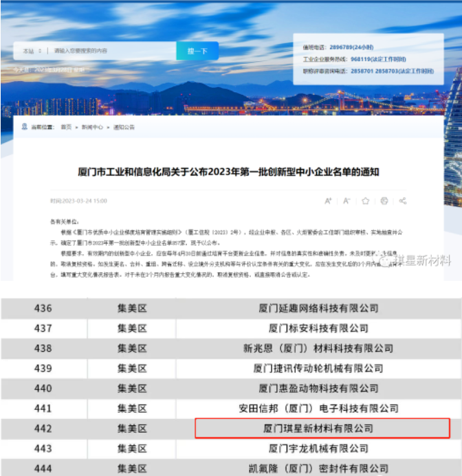This screenshot has height=476, width=462.
Task: Open 通知公告 breadcrumb link
Action: click(x=124, y=127)
